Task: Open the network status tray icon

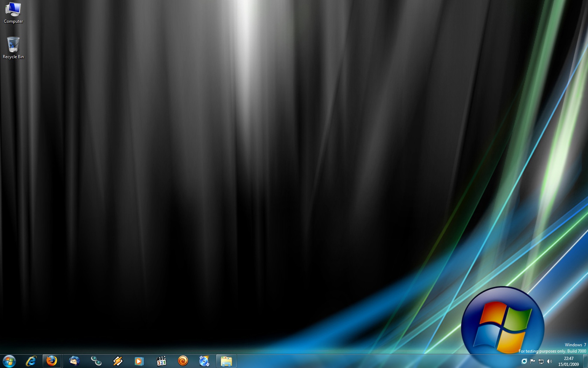Action: (x=541, y=361)
